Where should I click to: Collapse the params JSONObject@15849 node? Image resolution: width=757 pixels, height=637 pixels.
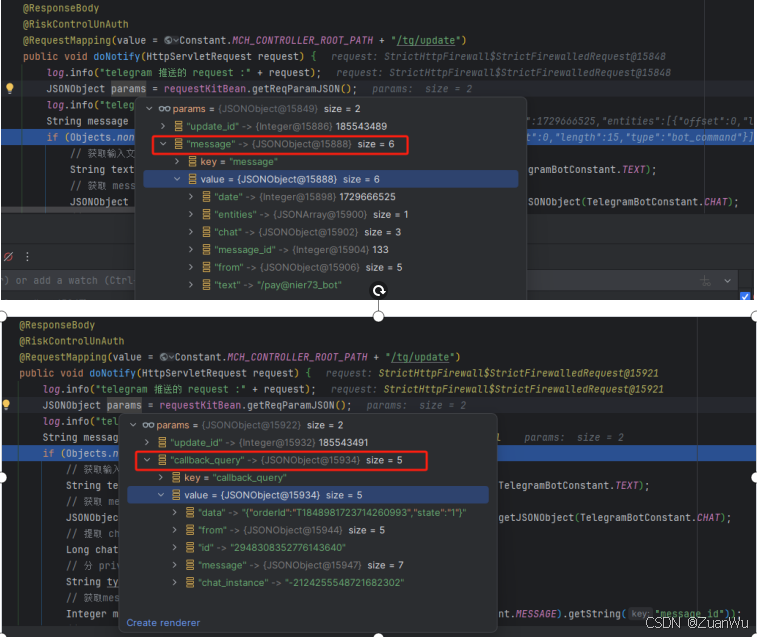pyautogui.click(x=149, y=109)
